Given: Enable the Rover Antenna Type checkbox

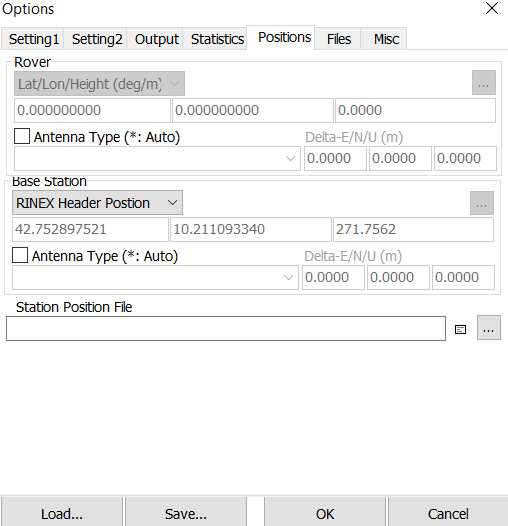Looking at the screenshot, I should 22,136.
